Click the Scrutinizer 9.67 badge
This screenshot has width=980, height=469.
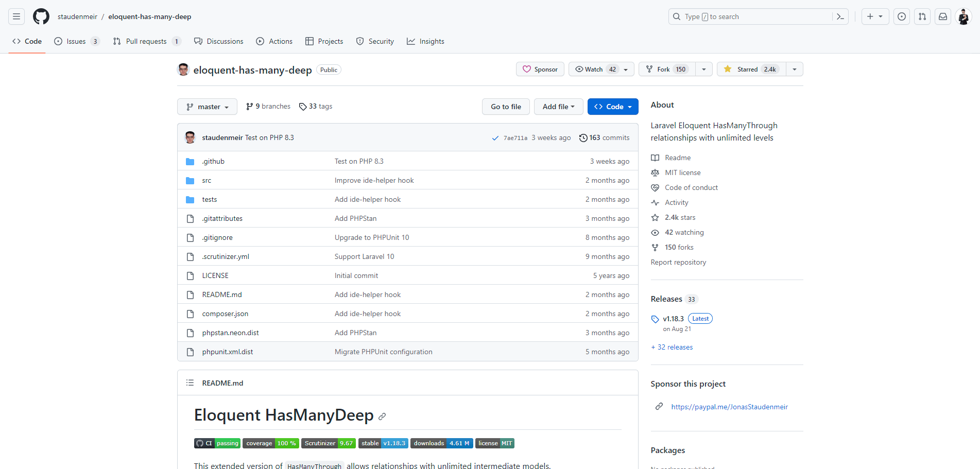(x=329, y=443)
